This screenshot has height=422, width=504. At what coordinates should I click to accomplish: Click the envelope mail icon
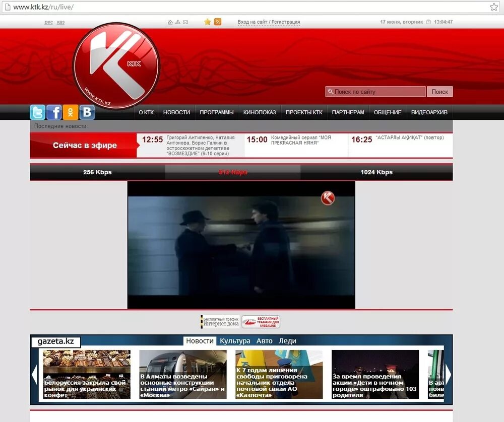185,22
